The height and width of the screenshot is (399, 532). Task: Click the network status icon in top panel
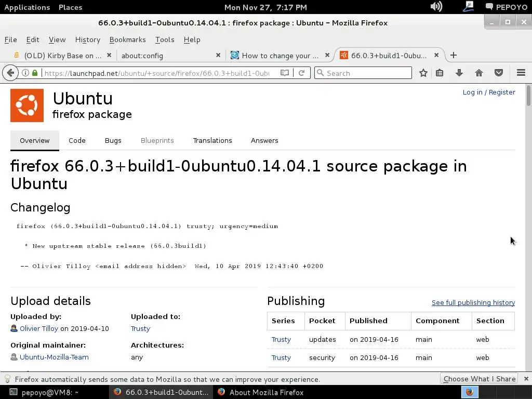[469, 6]
